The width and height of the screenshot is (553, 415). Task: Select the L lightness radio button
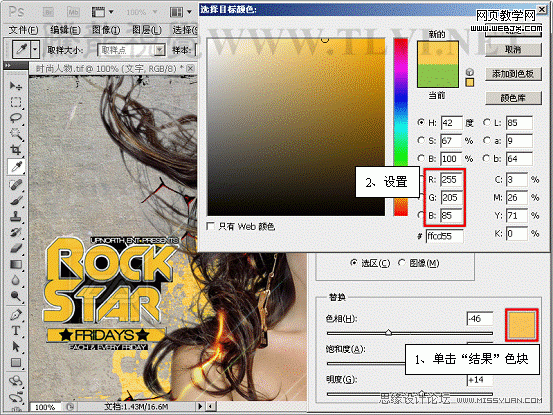tap(487, 122)
